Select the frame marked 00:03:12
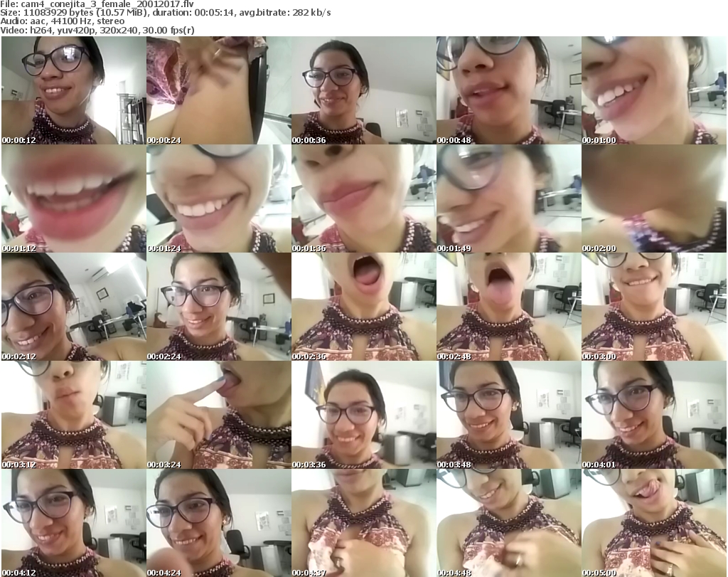728x577 pixels. point(74,415)
